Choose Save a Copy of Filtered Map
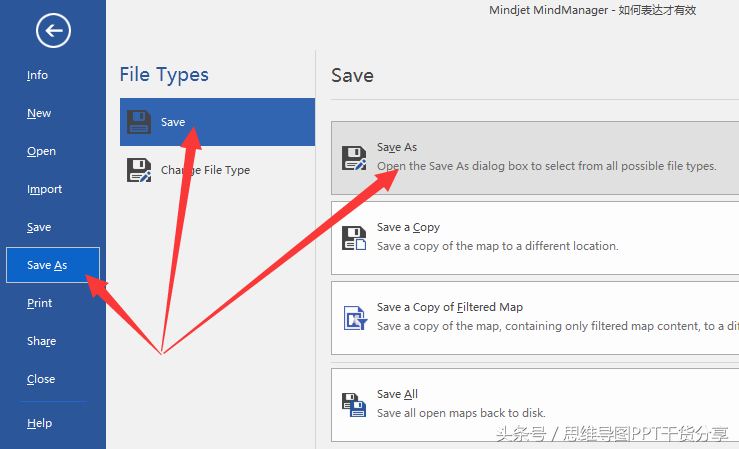Screen dimensions: 739x449 click(535, 318)
